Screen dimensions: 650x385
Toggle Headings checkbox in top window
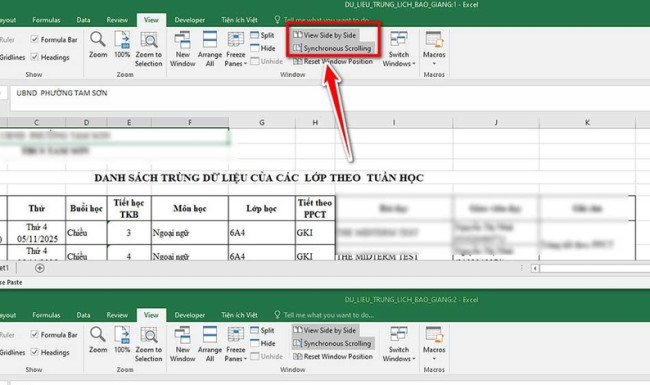tap(34, 57)
